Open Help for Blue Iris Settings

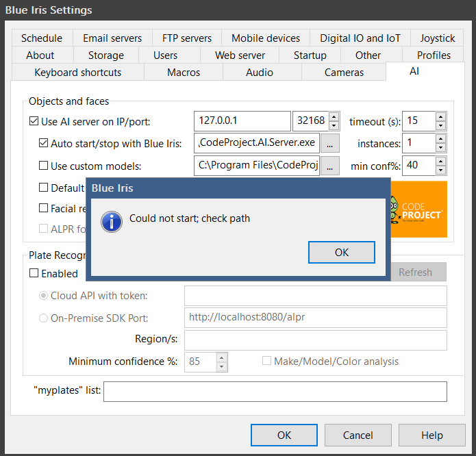pos(432,435)
